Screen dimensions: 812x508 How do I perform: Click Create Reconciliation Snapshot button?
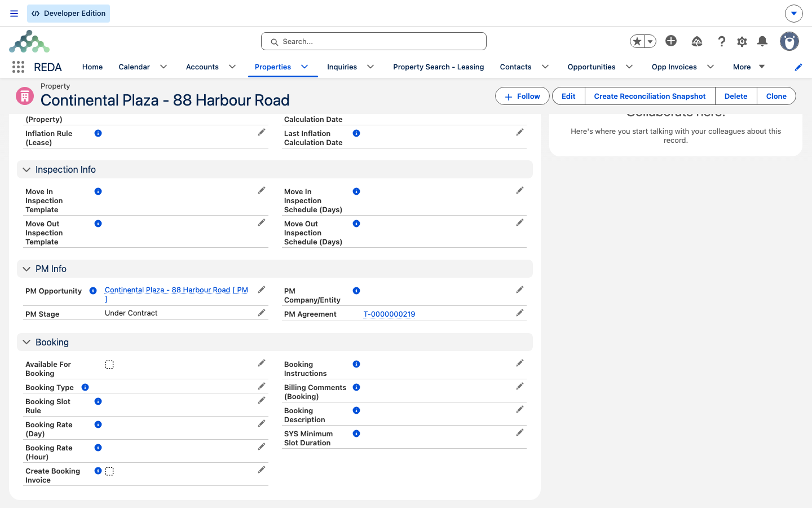coord(650,96)
